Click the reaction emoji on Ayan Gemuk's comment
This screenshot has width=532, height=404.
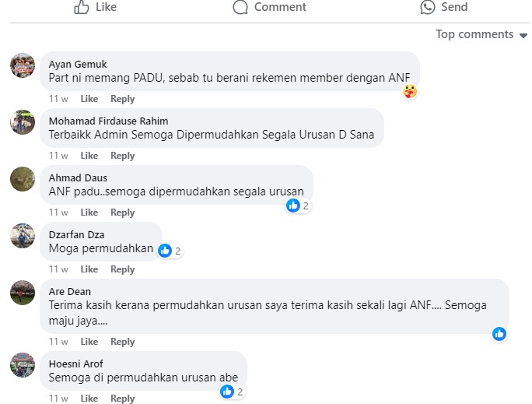pos(410,91)
